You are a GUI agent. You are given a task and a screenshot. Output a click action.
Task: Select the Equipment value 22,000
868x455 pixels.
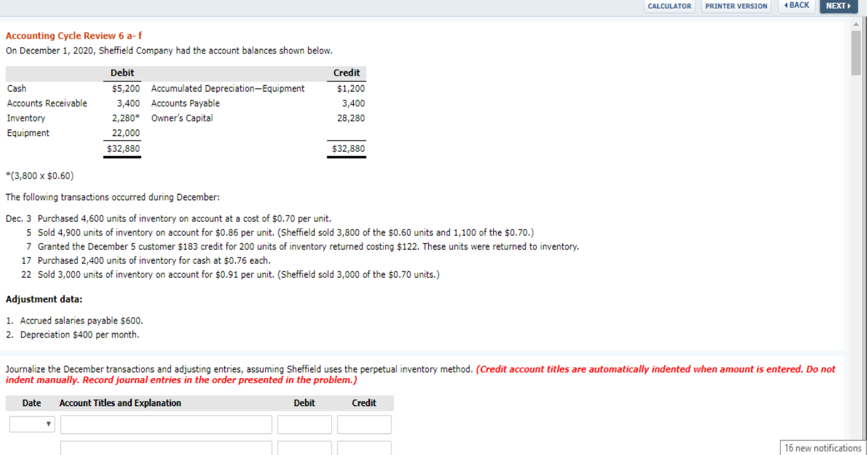point(126,133)
